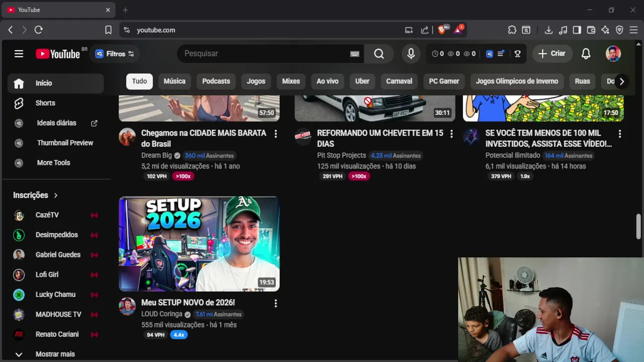The image size is (644, 362).
Task: Select the Música filter chip
Action: click(x=175, y=81)
